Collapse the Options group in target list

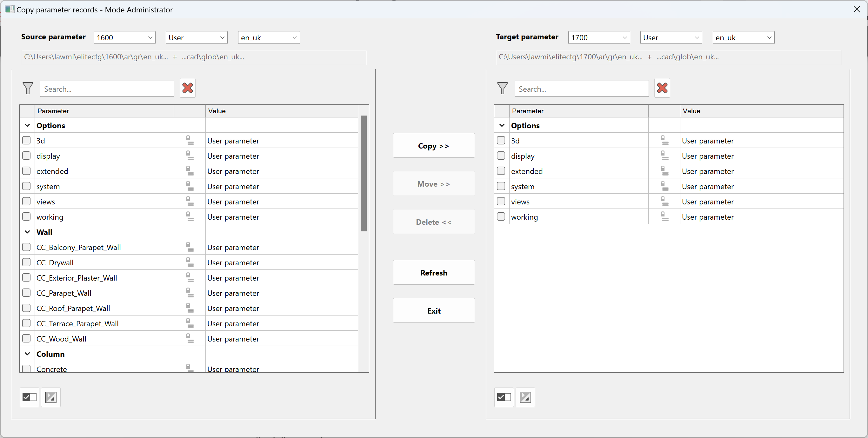[501, 125]
